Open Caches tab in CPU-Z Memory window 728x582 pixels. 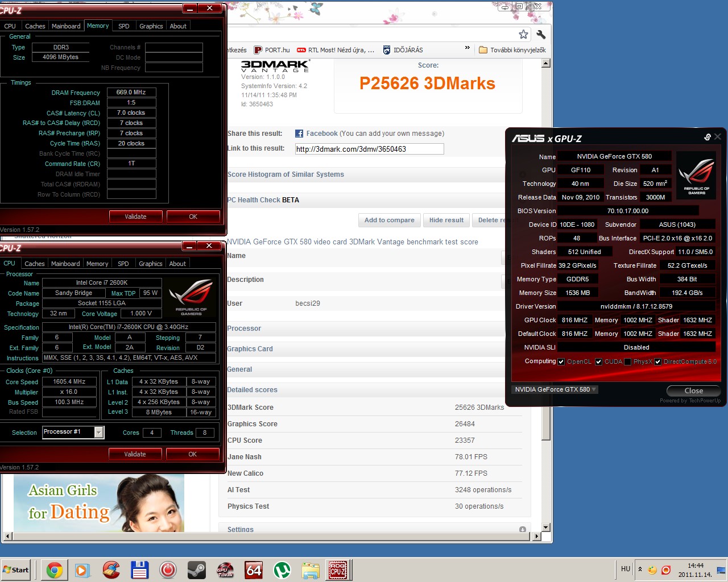click(x=35, y=26)
